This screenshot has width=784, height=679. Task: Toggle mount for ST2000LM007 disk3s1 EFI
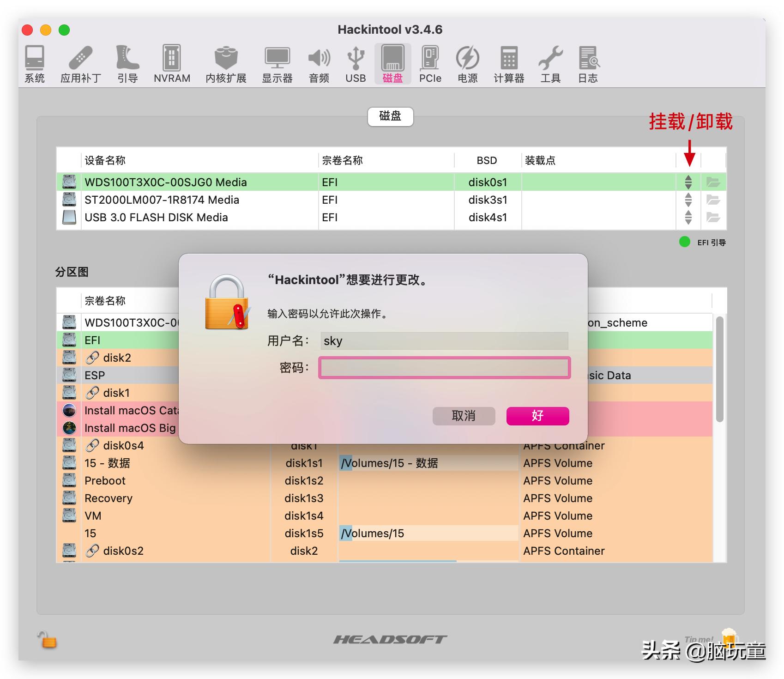pyautogui.click(x=688, y=200)
